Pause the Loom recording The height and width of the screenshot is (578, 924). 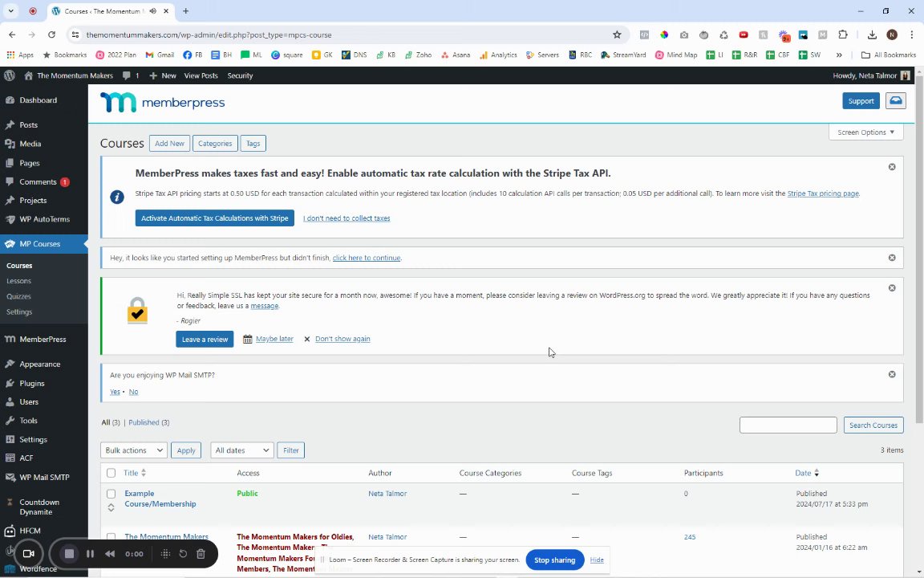pos(90,554)
